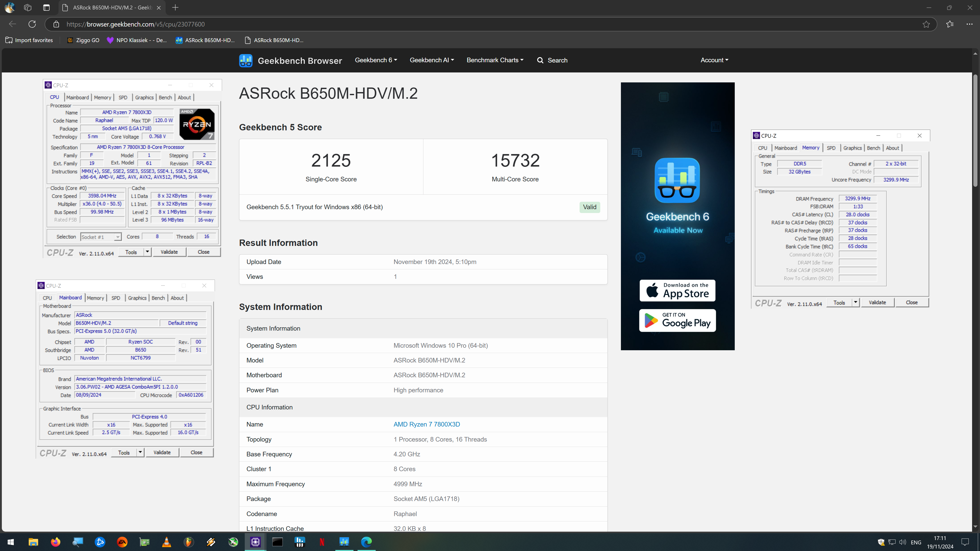This screenshot has width=980, height=551.
Task: Open the Socket #1 selection combo box
Action: [x=101, y=237]
